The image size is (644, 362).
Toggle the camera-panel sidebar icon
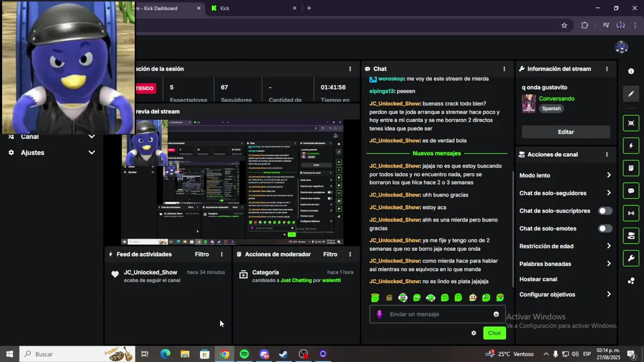click(631, 236)
